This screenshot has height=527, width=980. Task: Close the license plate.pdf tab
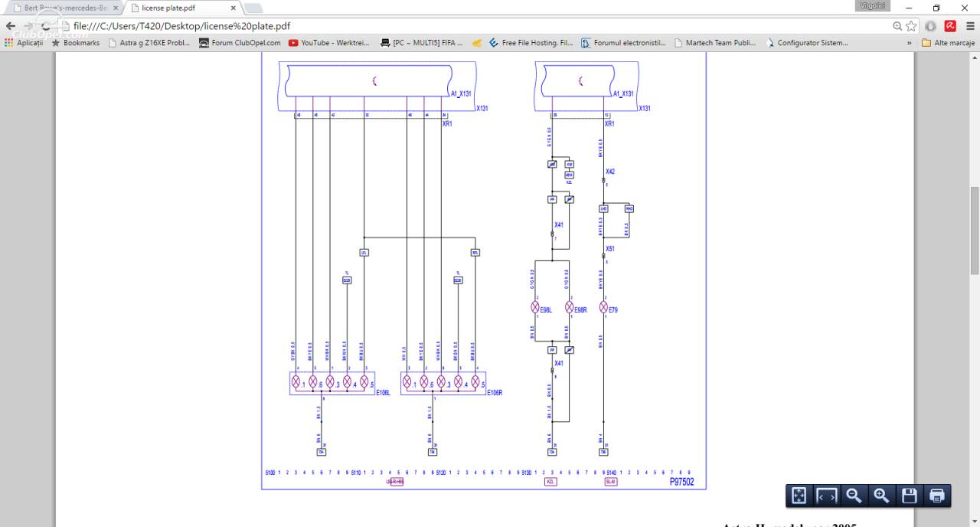point(233,8)
